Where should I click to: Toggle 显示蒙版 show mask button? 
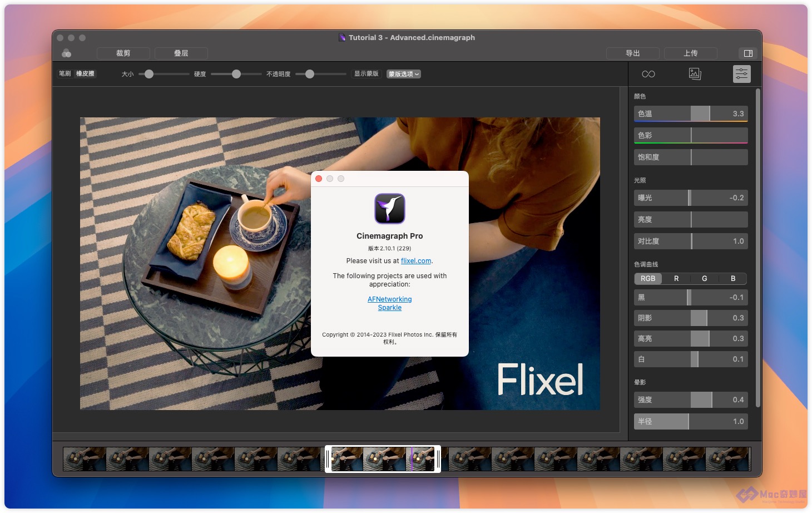pyautogui.click(x=367, y=73)
